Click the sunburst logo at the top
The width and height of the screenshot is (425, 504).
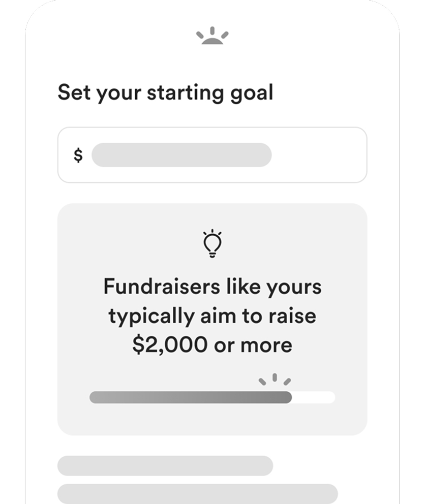212,37
